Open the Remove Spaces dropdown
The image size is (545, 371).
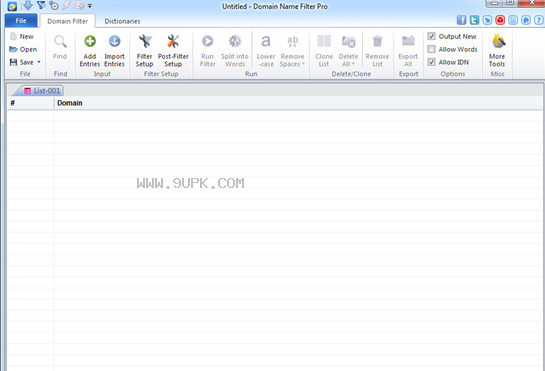292,51
